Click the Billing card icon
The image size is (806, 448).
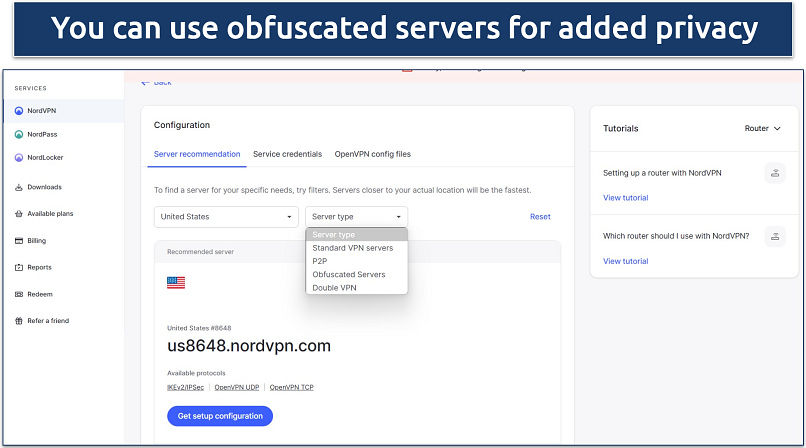19,241
